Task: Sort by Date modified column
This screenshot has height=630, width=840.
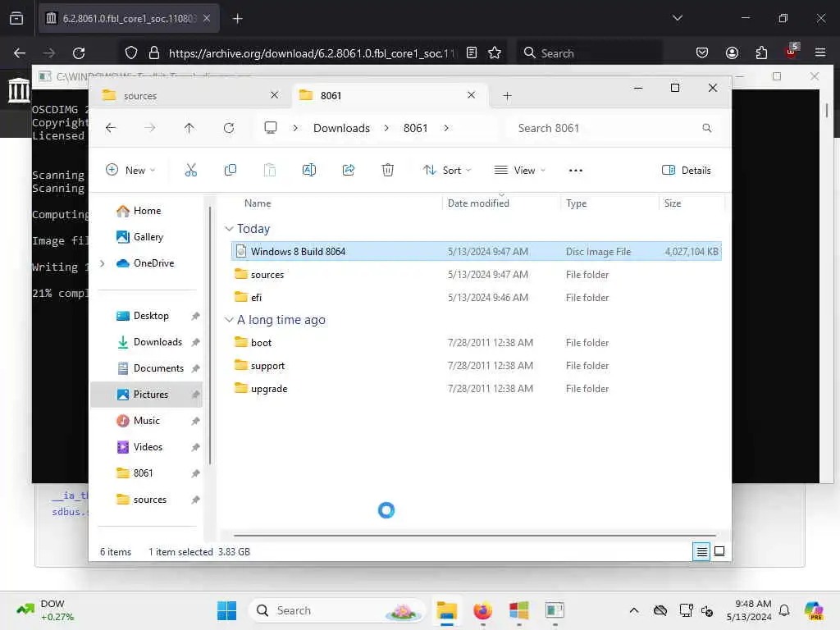Action: pyautogui.click(x=478, y=203)
